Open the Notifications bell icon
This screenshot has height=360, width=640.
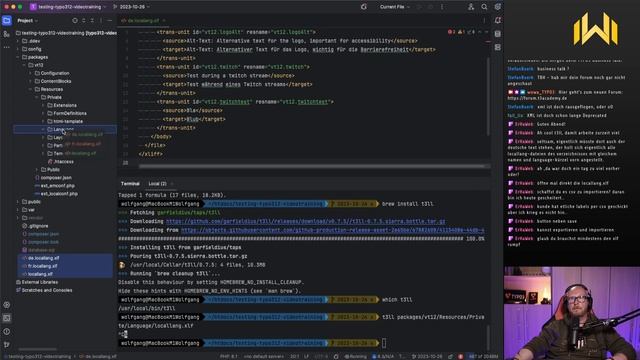tap(498, 20)
